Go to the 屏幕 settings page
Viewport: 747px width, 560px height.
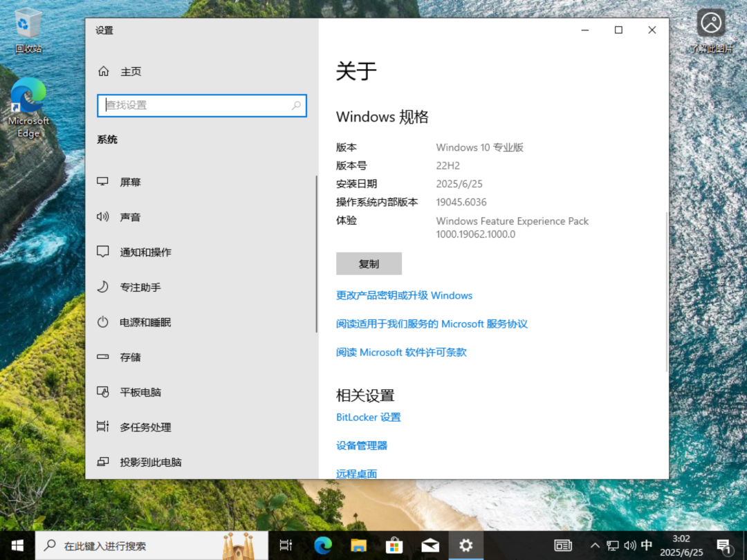pos(201,182)
